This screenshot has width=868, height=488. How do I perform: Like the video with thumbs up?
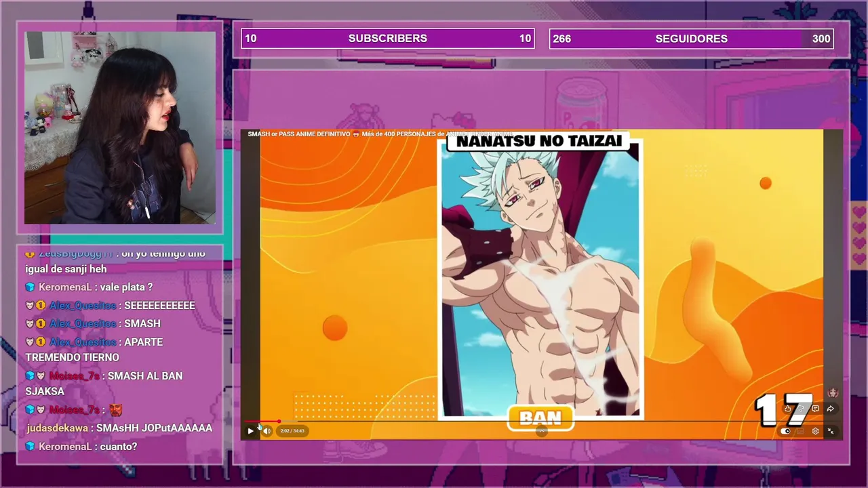pos(787,409)
